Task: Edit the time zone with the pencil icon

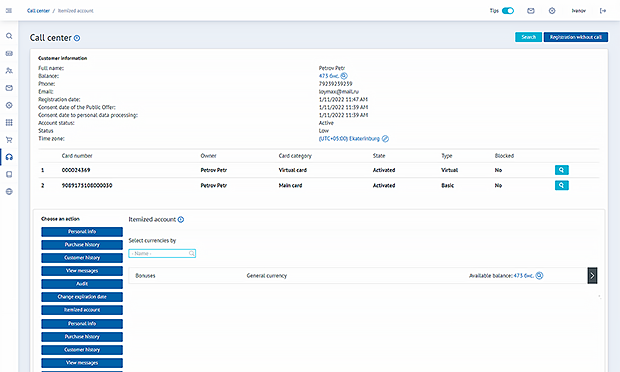Action: [385, 139]
